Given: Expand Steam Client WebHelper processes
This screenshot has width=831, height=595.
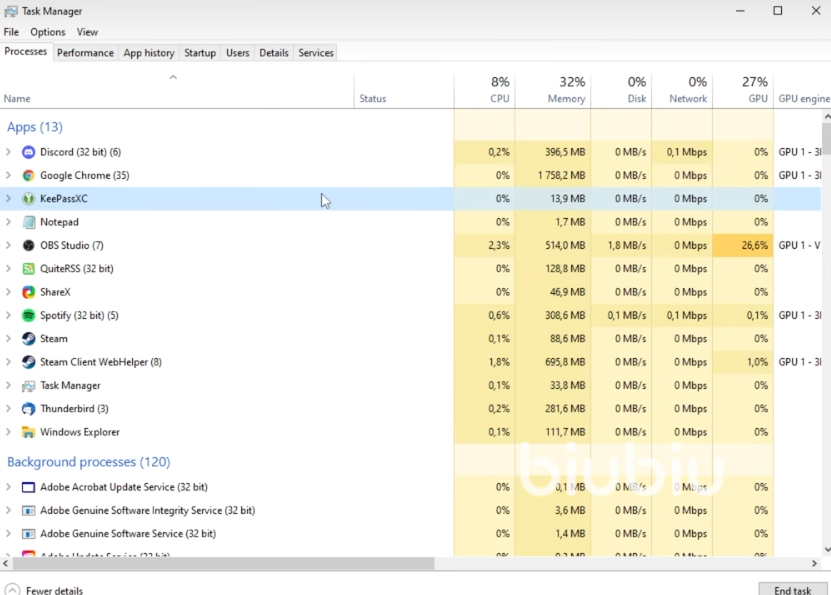Looking at the screenshot, I should coord(9,362).
